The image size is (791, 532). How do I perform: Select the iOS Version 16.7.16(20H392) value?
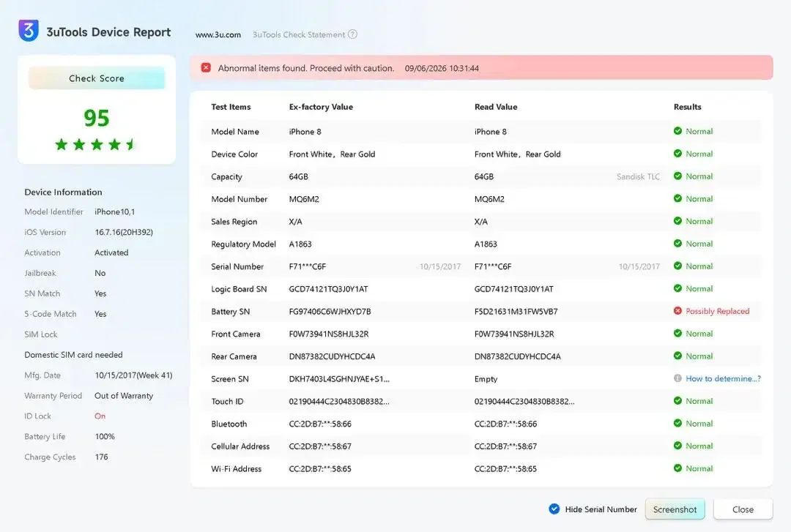(x=124, y=233)
